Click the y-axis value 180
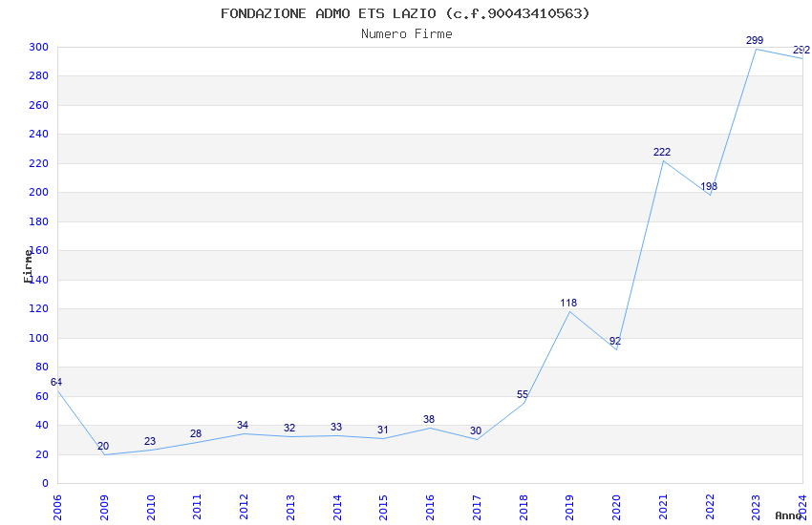The width and height of the screenshot is (812, 525). (x=39, y=221)
